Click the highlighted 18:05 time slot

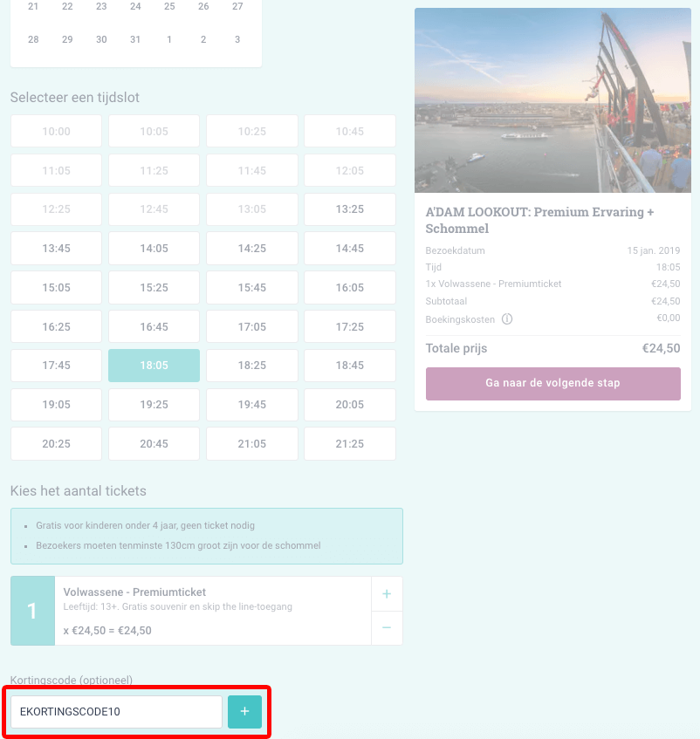point(154,366)
